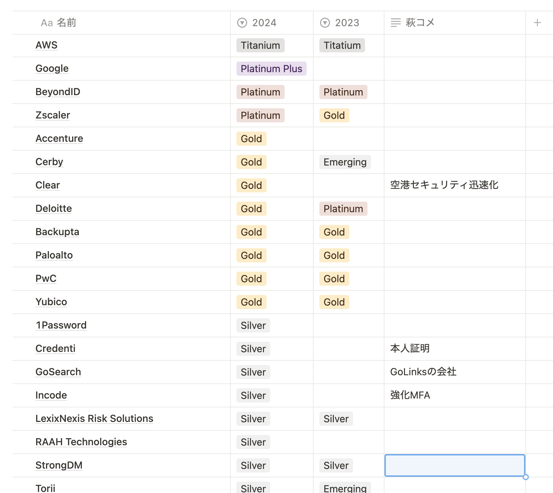Click LexixNexis 2023 Silver tag

[336, 419]
